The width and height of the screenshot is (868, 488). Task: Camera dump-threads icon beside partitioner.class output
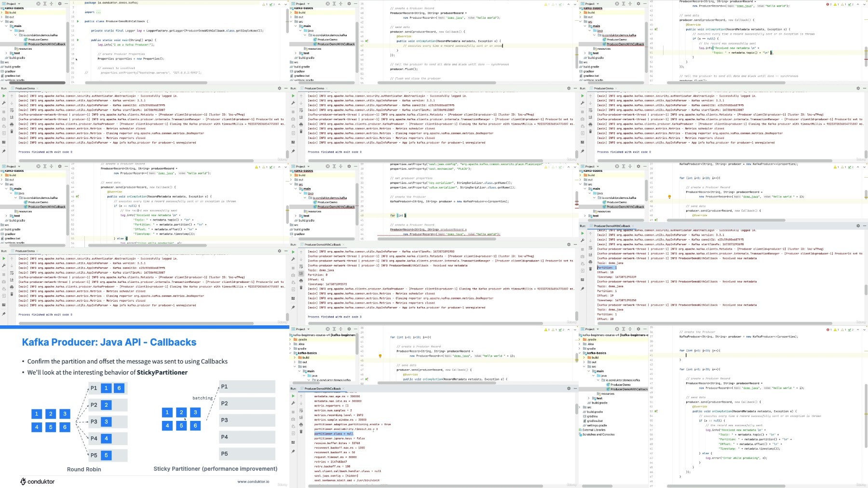293,419
